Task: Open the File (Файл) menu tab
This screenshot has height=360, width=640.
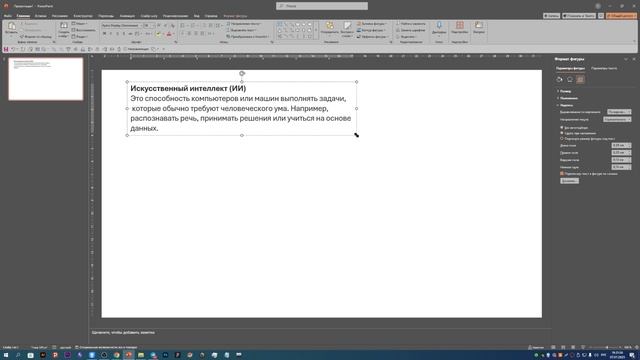Action: click(x=7, y=16)
